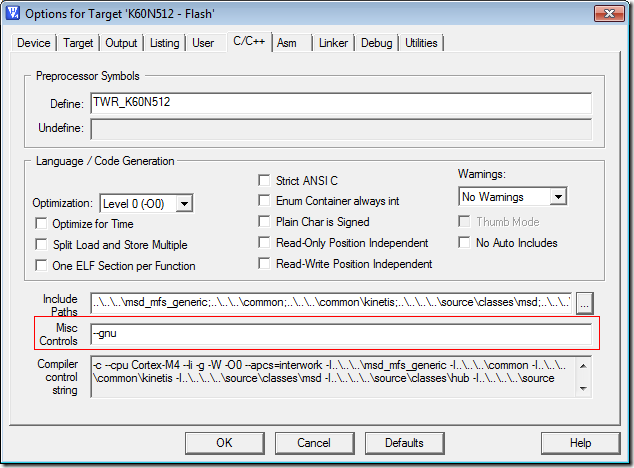
Task: Click the Keil app icon in title bar
Action: [13, 13]
